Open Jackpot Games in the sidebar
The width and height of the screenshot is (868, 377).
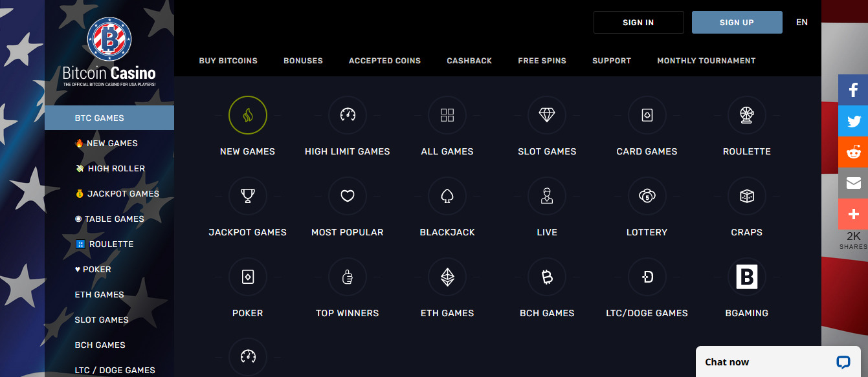pos(117,193)
